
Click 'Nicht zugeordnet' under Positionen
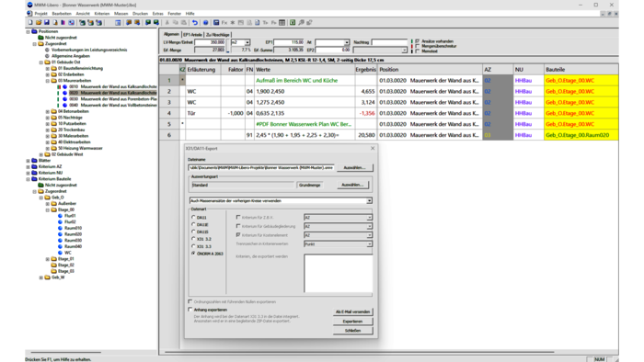(x=61, y=38)
